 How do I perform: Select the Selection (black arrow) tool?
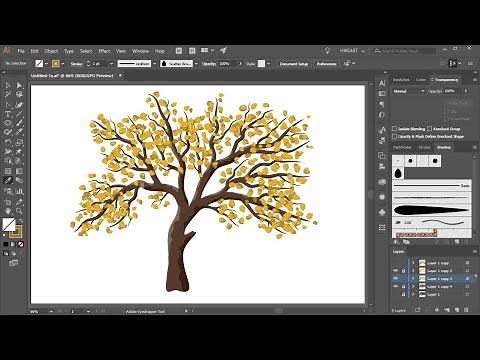point(8,85)
